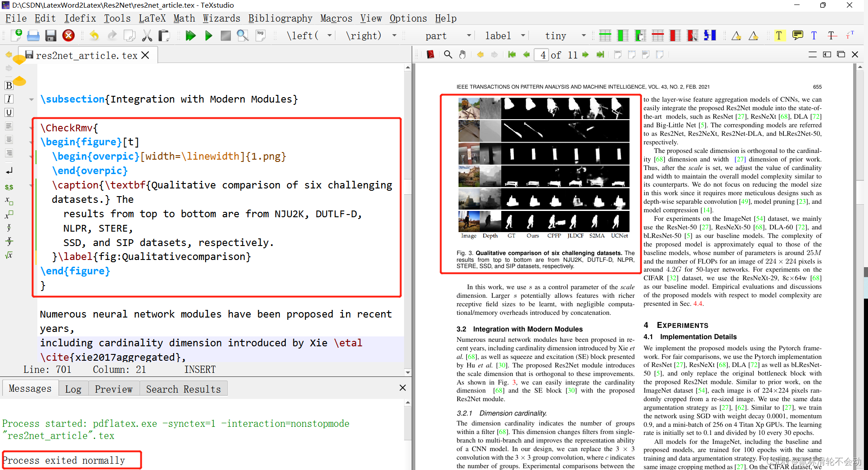
Task: Insert a square root
Action: point(9,255)
